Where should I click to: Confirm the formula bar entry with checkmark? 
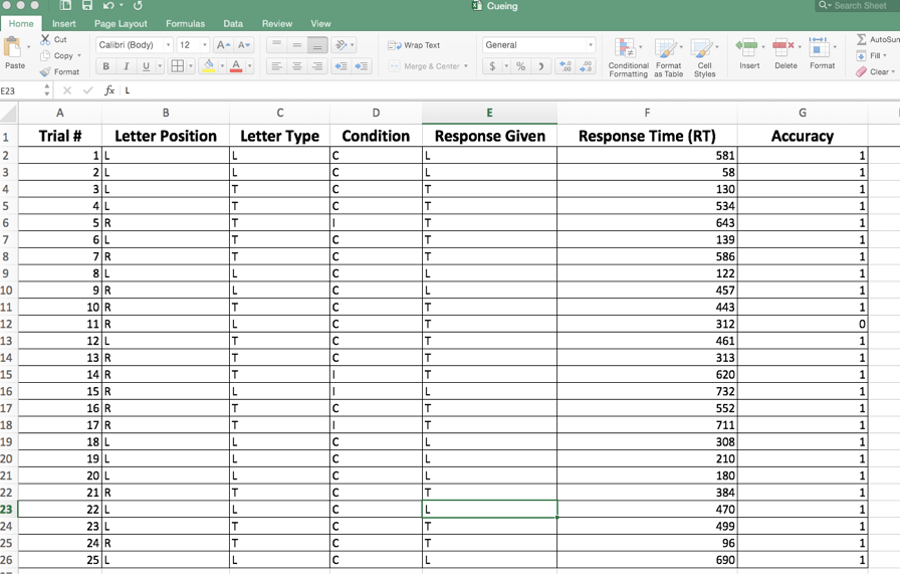[x=88, y=91]
